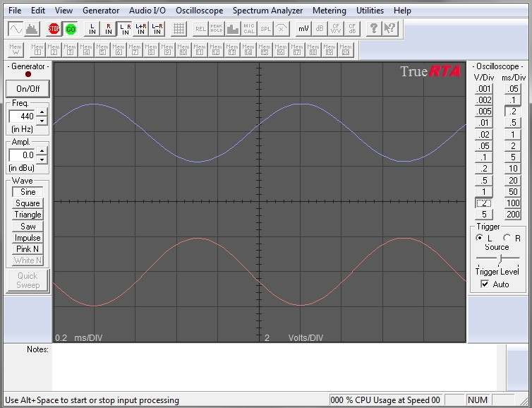532x408 pixels.
Task: Select the L trigger source radio
Action: [479, 238]
